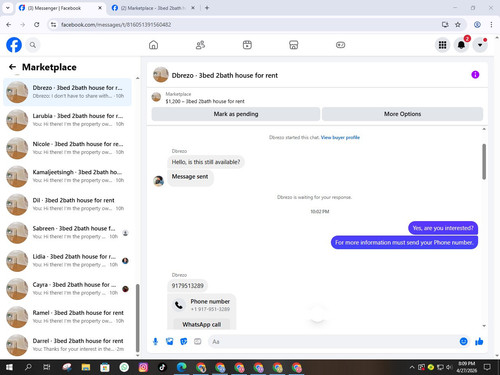Open View buyer profile link

pyautogui.click(x=340, y=137)
